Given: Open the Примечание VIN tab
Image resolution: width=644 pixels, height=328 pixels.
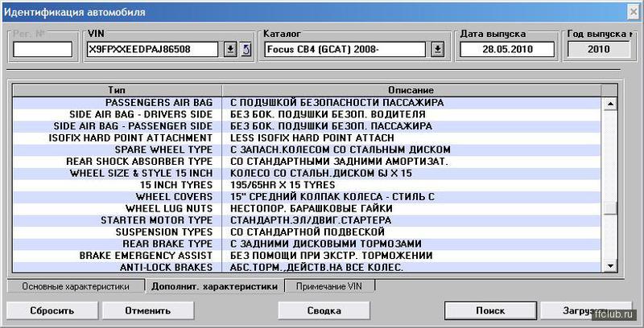Looking at the screenshot, I should point(329,286).
